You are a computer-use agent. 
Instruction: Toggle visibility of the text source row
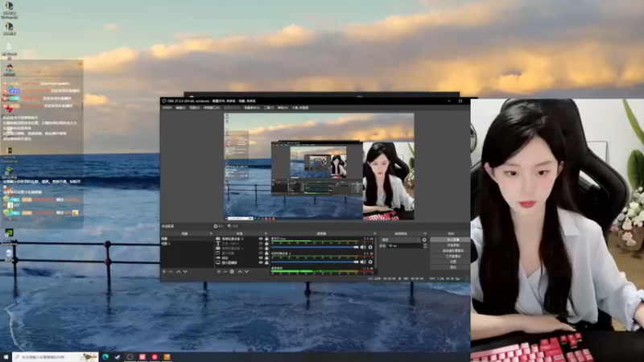coord(260,244)
